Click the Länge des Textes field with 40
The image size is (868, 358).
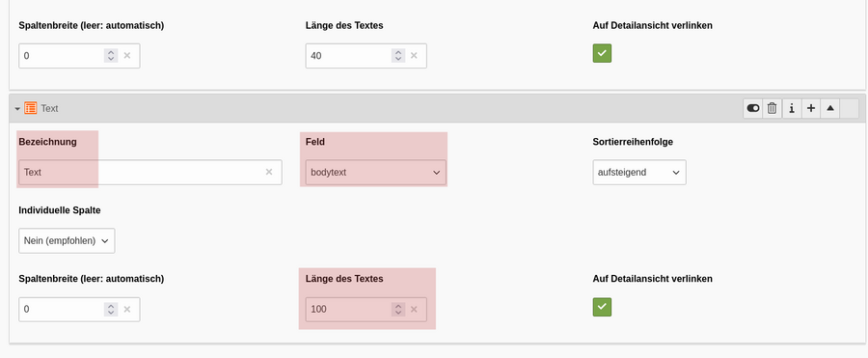(x=366, y=55)
